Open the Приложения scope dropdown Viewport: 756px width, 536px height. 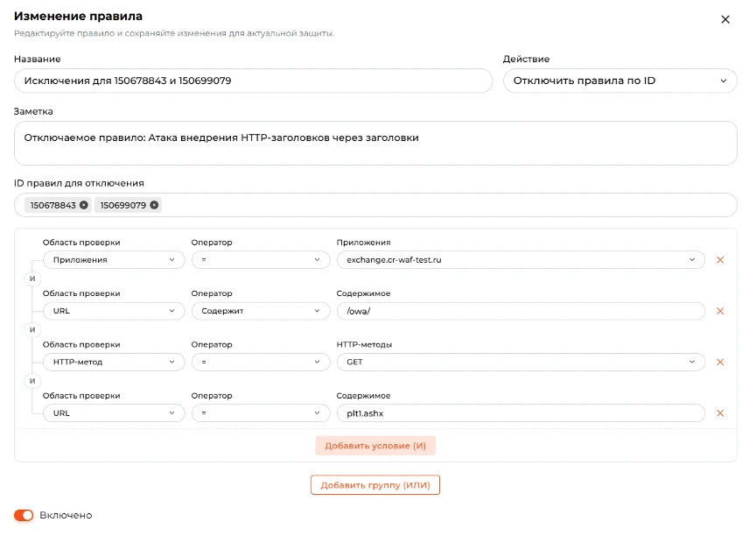click(x=114, y=260)
